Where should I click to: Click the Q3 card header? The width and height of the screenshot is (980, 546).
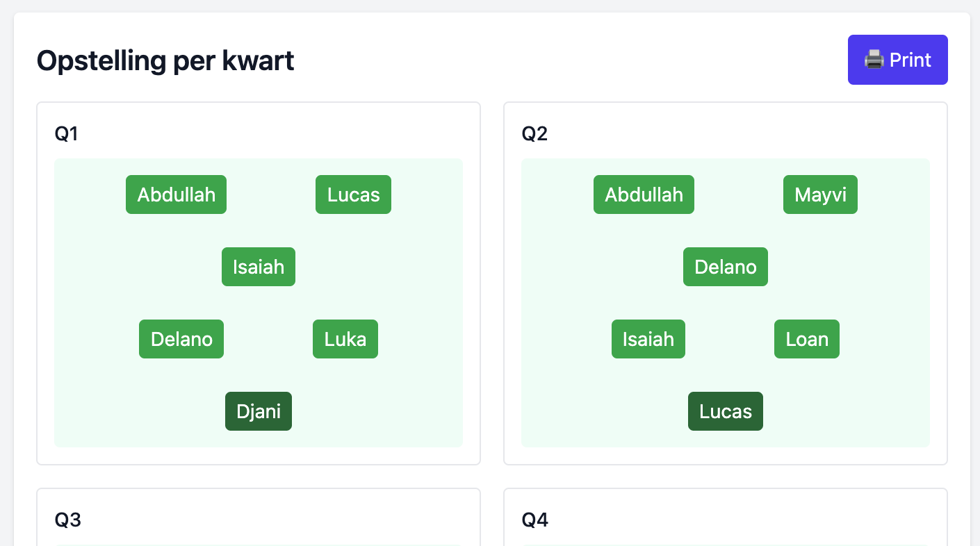67,520
